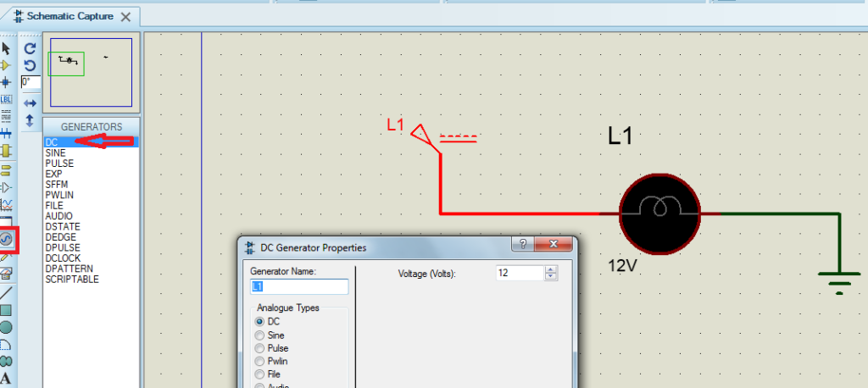Screen dimensions: 868x388
Task: Click the rotate clockwise icon
Action: (30, 49)
